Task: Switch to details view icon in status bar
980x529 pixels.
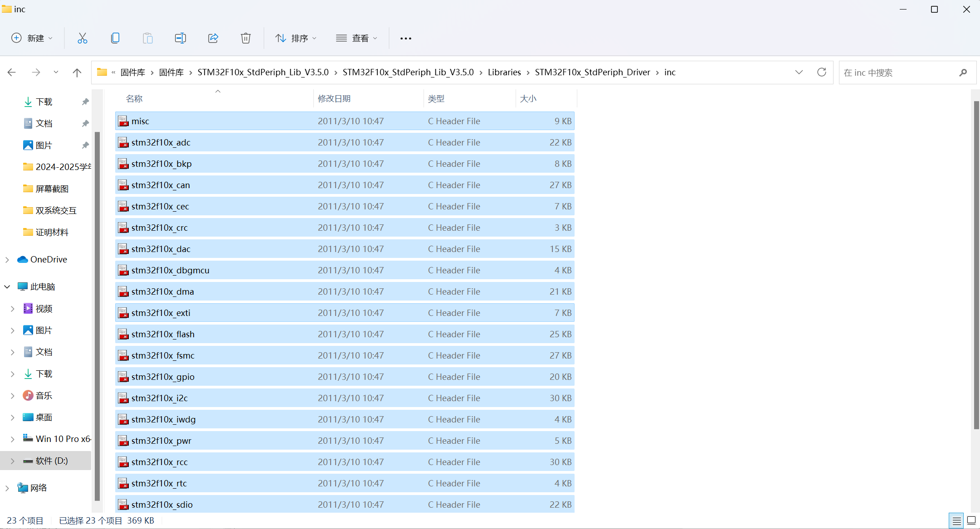Action: (956, 521)
